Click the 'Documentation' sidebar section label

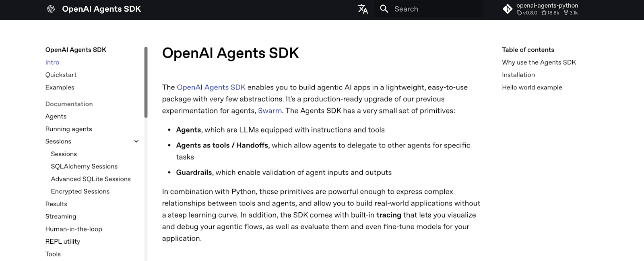69,104
